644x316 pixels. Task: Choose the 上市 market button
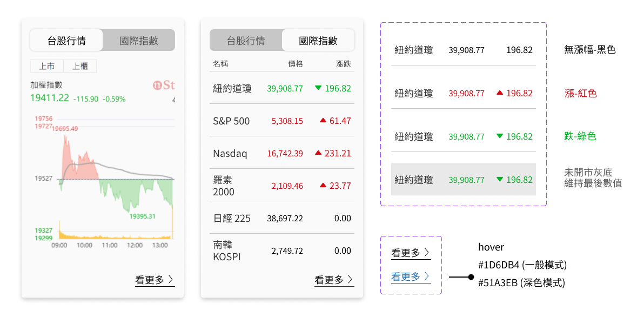(x=47, y=66)
